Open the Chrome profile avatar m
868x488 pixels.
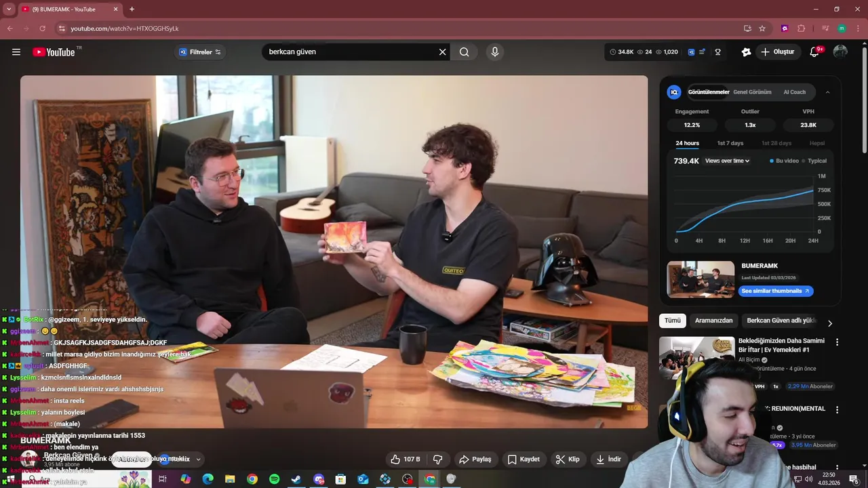[x=842, y=28]
